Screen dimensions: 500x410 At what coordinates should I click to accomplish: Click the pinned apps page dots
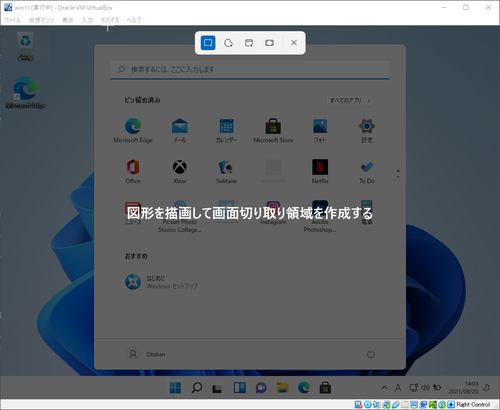pos(398,173)
